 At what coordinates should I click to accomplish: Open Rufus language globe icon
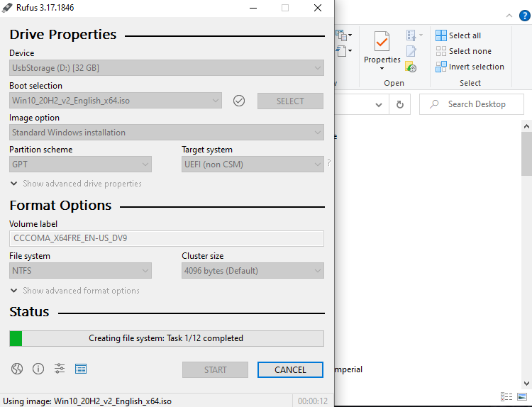(17, 369)
